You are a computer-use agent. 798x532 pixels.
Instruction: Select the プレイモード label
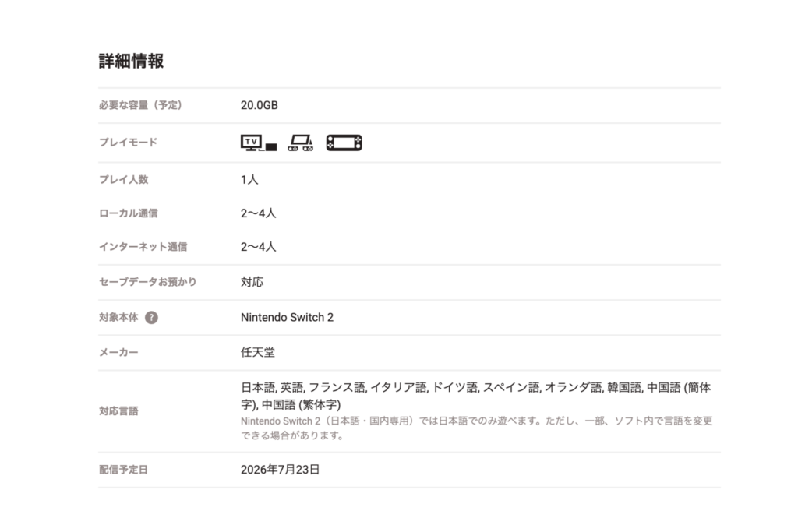point(129,143)
